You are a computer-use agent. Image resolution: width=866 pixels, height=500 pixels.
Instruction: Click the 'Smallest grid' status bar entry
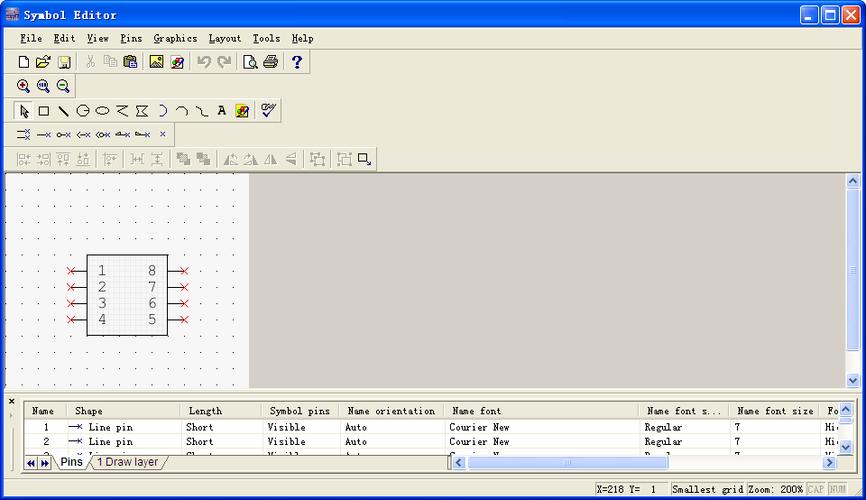tap(707, 489)
